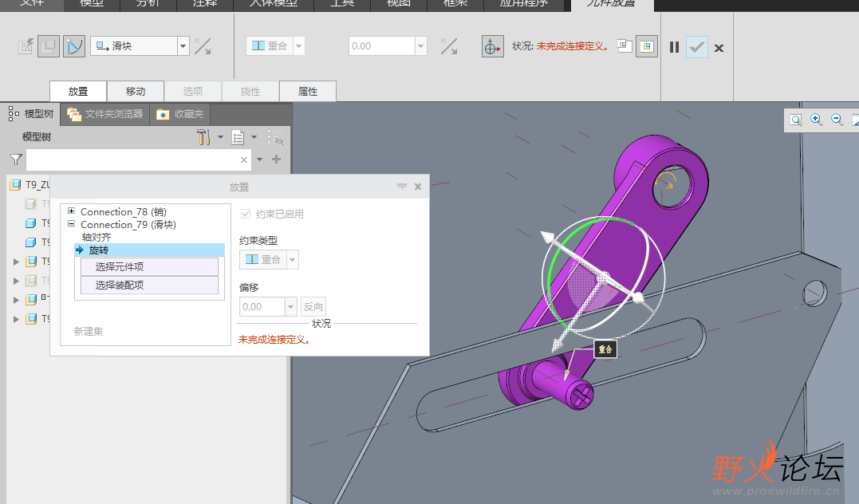Click the plus icon beside the search field
The width and height of the screenshot is (859, 504).
(277, 159)
